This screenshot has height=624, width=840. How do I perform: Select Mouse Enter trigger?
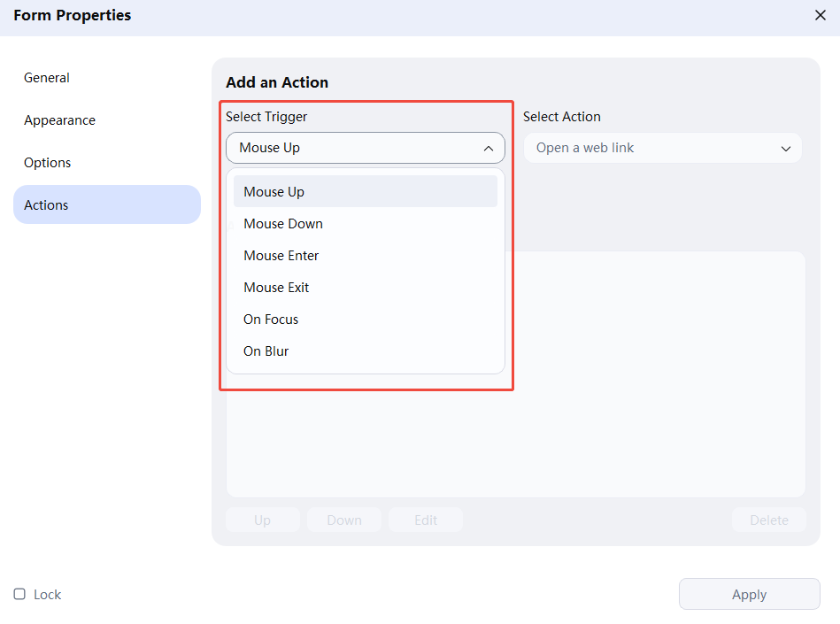coord(281,256)
